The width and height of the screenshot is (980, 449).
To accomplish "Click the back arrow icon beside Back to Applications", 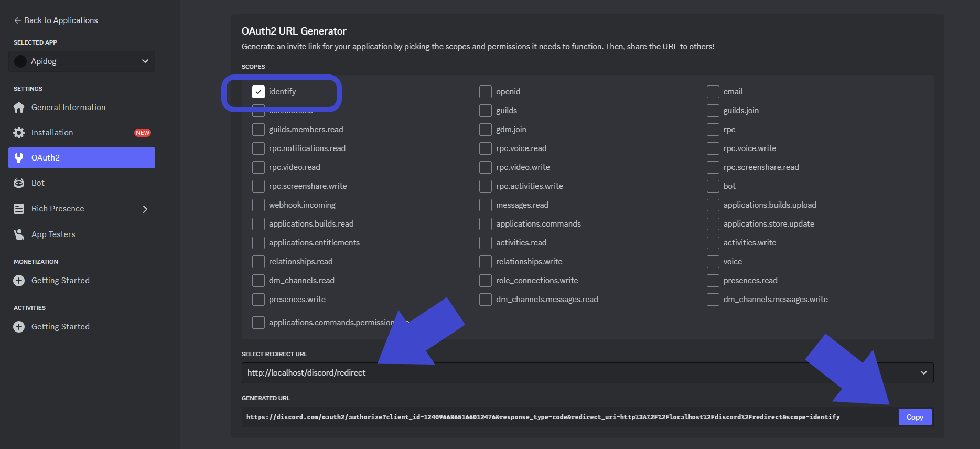I will [18, 20].
